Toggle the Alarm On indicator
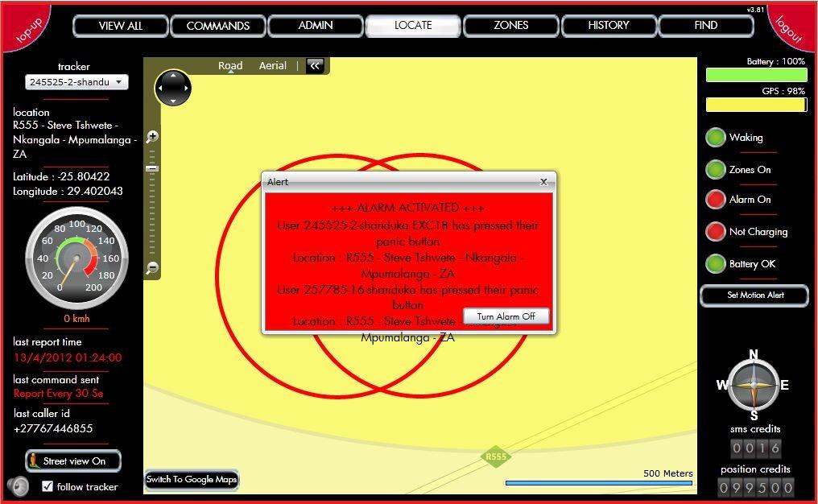 point(716,200)
